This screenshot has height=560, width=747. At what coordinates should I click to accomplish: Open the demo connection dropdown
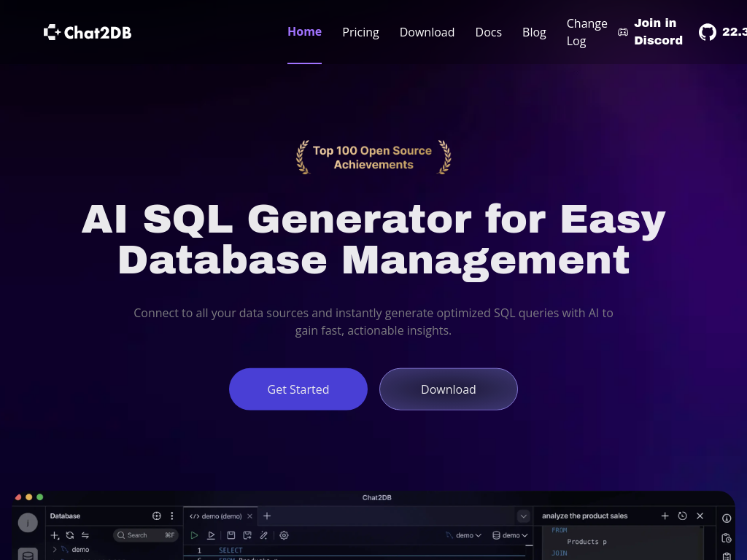tap(464, 535)
